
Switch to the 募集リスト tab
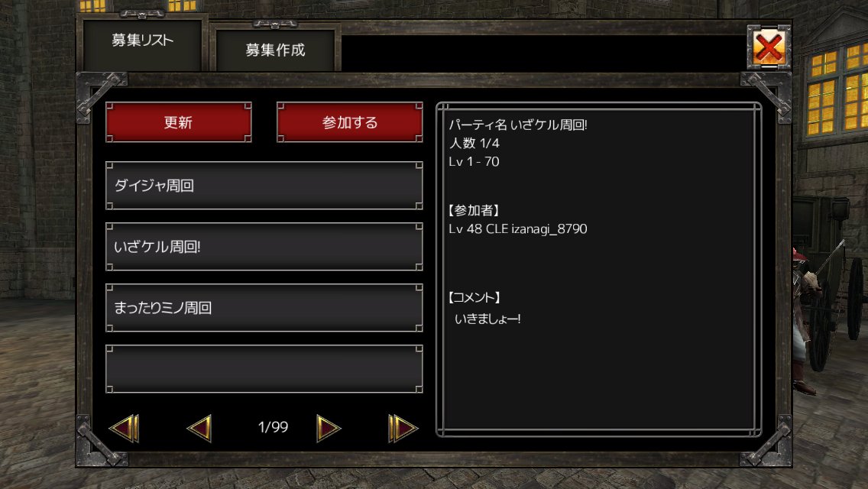click(x=142, y=40)
